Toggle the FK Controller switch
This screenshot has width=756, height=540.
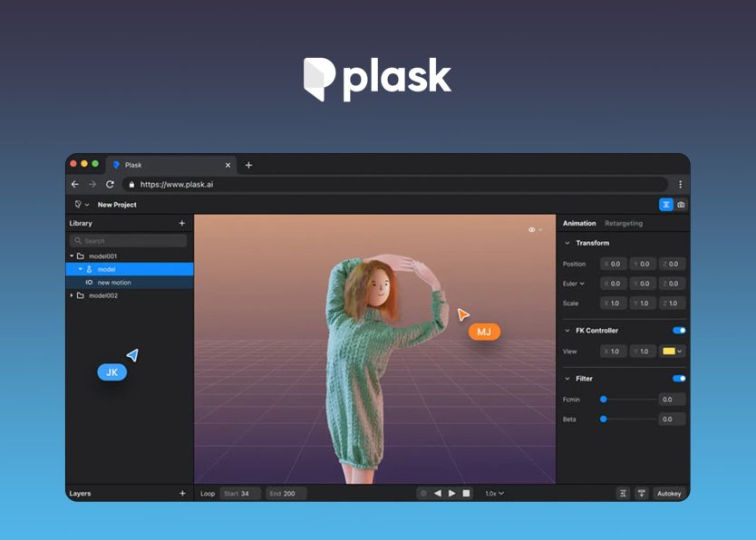679,331
